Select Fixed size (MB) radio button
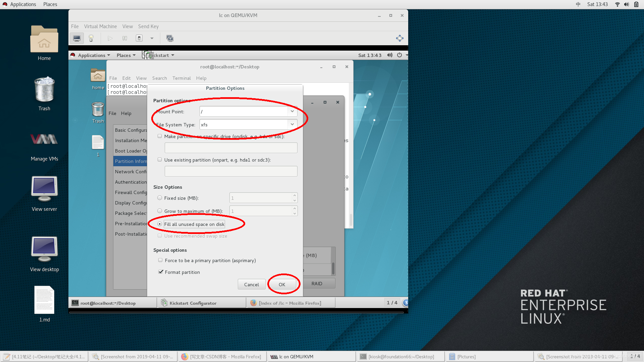The width and height of the screenshot is (644, 362). [x=160, y=198]
